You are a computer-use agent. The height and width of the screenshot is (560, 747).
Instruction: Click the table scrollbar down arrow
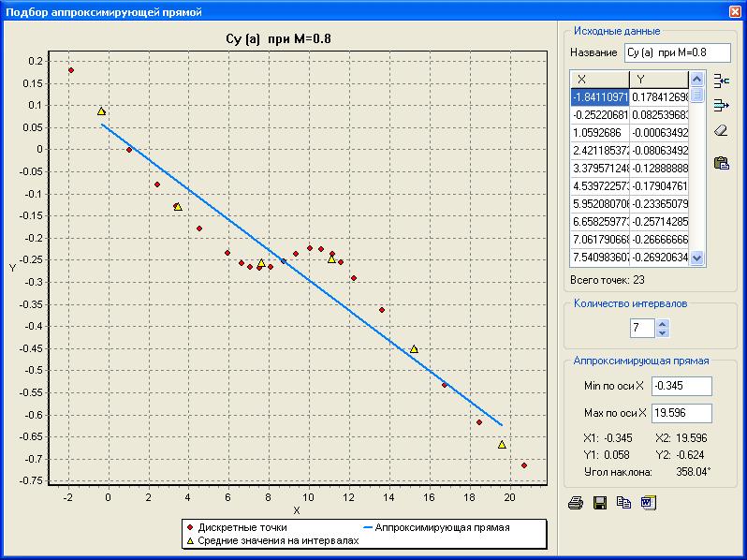[x=696, y=258]
